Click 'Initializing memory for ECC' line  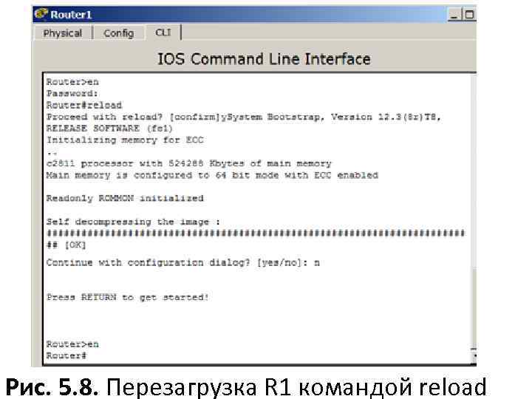click(125, 140)
